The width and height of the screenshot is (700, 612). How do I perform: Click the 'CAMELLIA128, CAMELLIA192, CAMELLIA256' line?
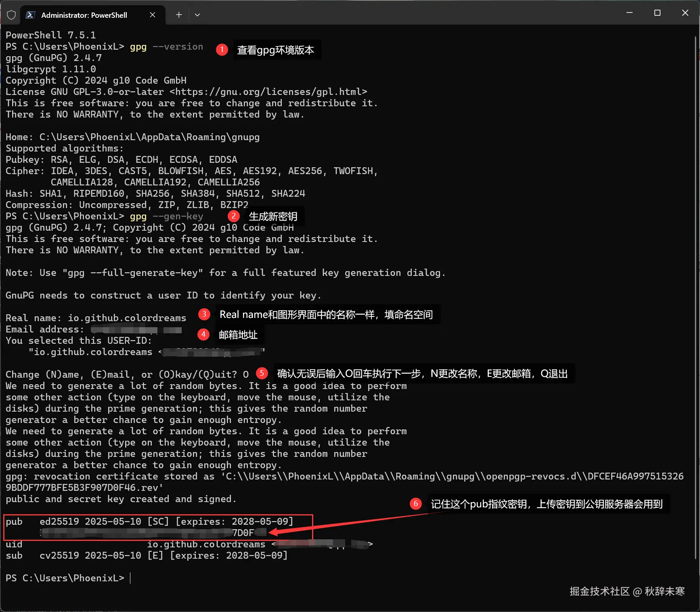click(155, 182)
